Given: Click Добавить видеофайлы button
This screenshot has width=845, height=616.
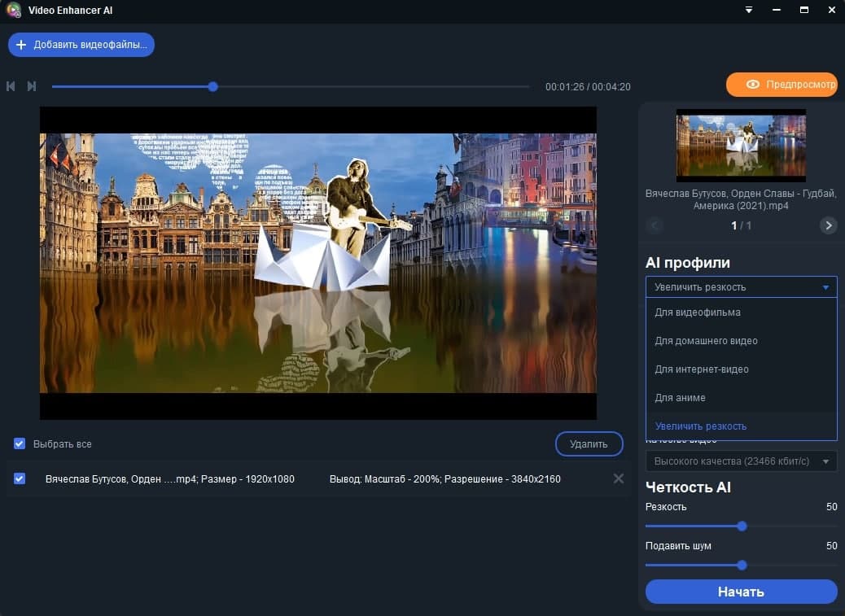Looking at the screenshot, I should click(x=81, y=45).
